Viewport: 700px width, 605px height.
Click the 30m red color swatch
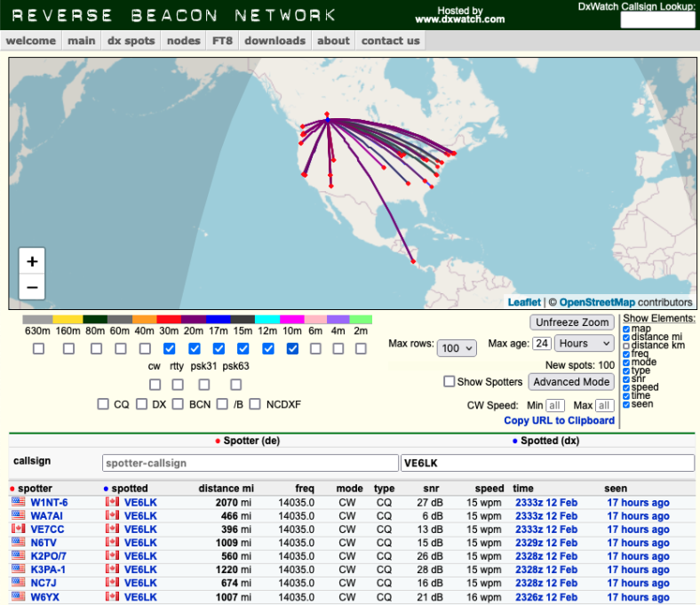coord(169,319)
